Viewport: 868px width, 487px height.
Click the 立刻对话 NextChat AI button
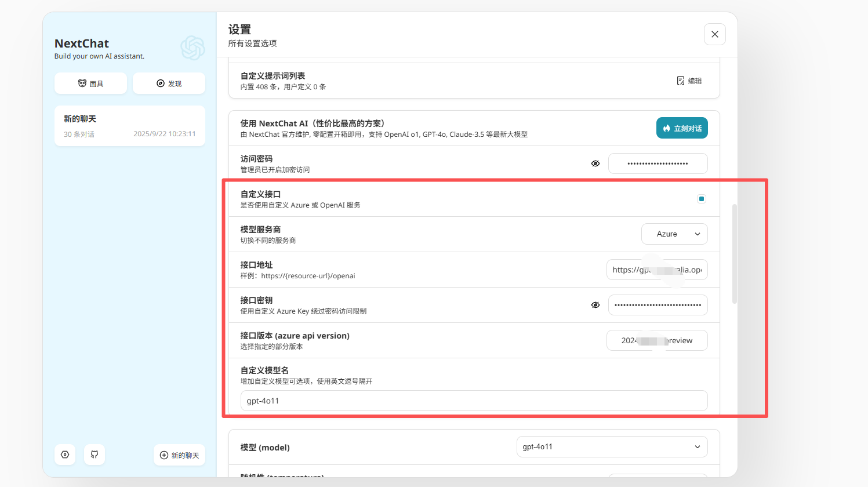click(x=682, y=128)
